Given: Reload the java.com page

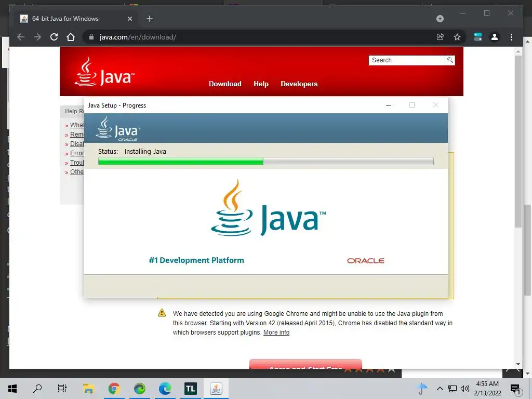Looking at the screenshot, I should [x=54, y=37].
